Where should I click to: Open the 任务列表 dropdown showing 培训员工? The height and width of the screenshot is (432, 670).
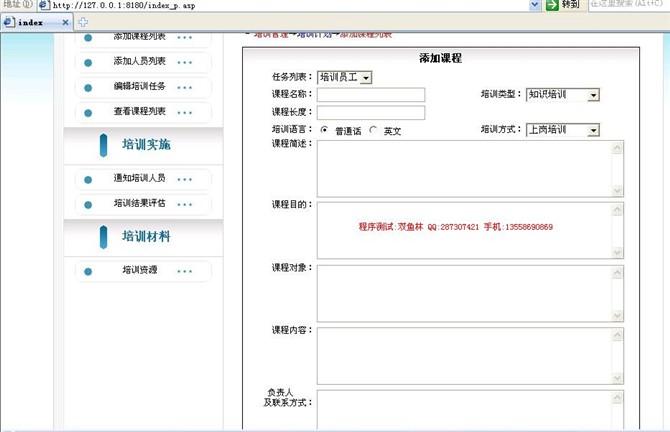pyautogui.click(x=344, y=77)
